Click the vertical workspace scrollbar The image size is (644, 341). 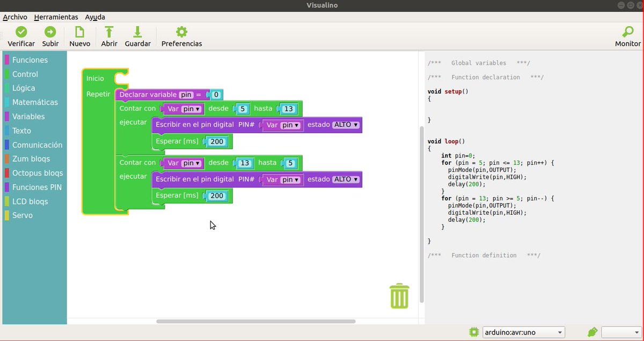tap(421, 215)
